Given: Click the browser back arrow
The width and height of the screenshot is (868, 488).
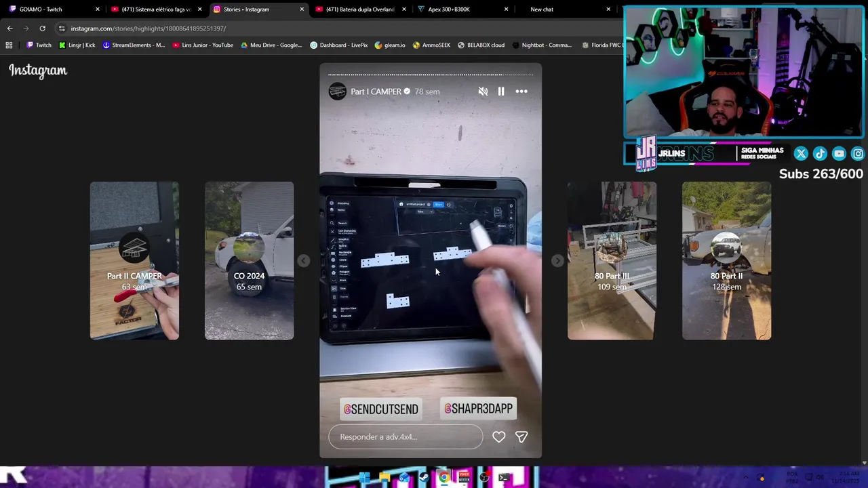Looking at the screenshot, I should (x=9, y=28).
